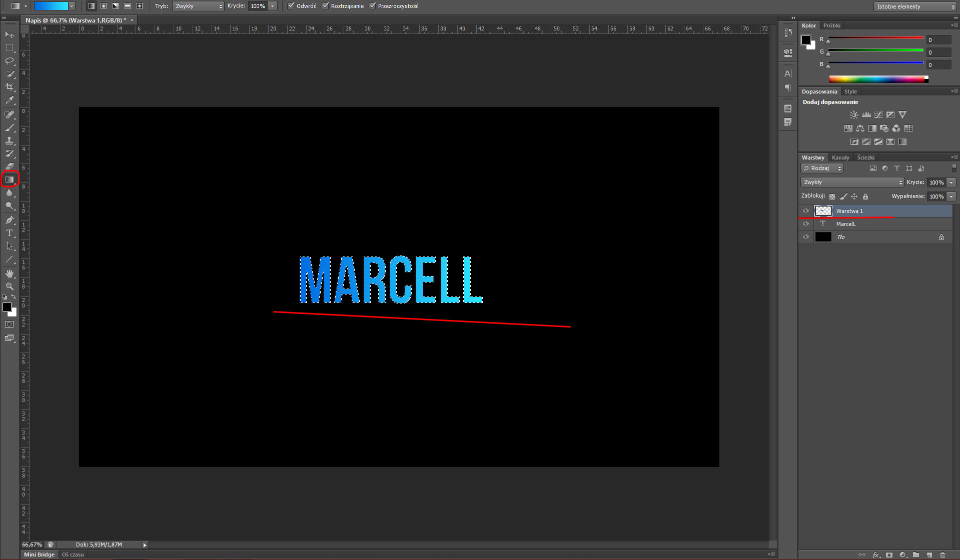
Task: Select the Rectangular Marquee tool
Action: pos(10,48)
